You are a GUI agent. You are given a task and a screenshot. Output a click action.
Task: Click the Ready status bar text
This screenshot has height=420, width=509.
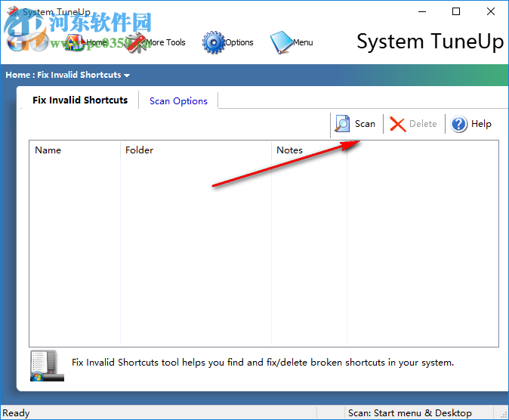point(16,413)
